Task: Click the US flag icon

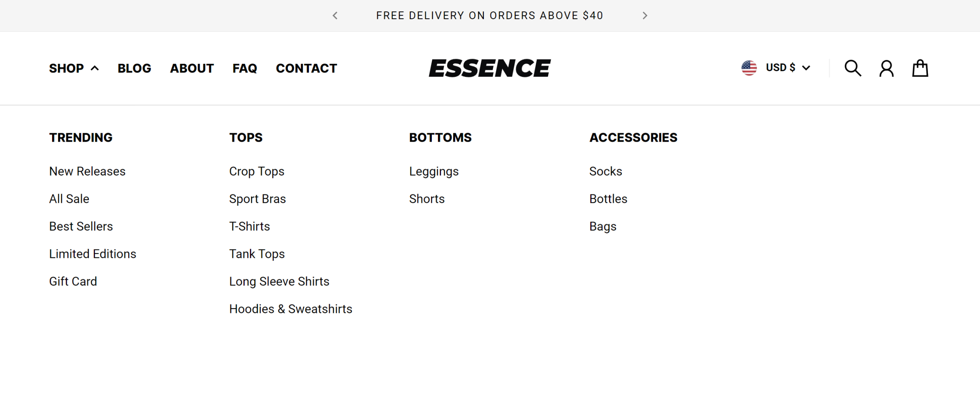Action: pos(749,68)
